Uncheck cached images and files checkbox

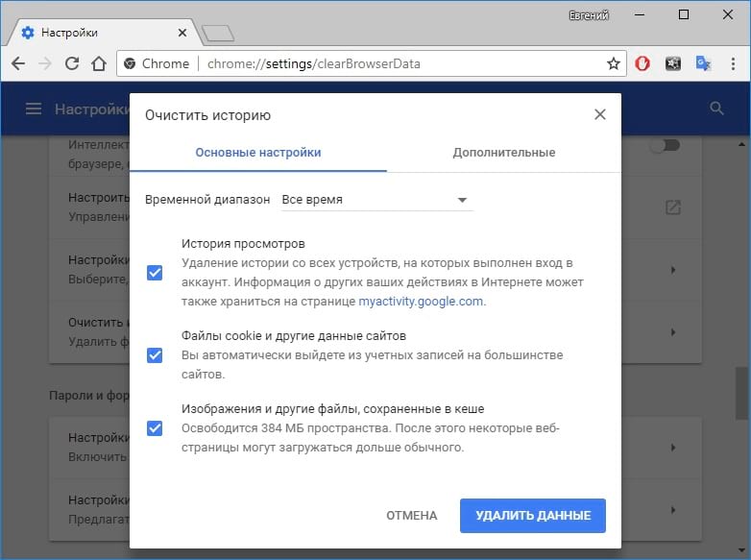point(155,427)
